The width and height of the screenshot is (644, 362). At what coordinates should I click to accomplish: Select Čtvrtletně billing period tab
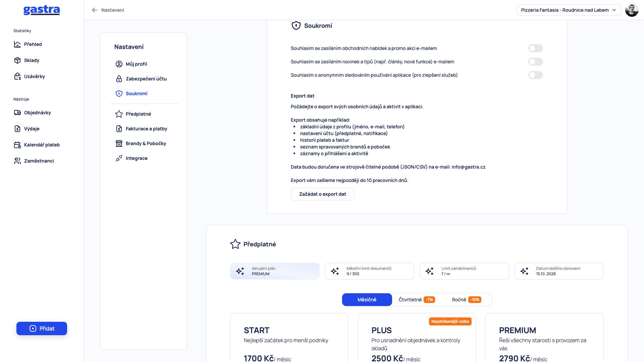click(417, 300)
